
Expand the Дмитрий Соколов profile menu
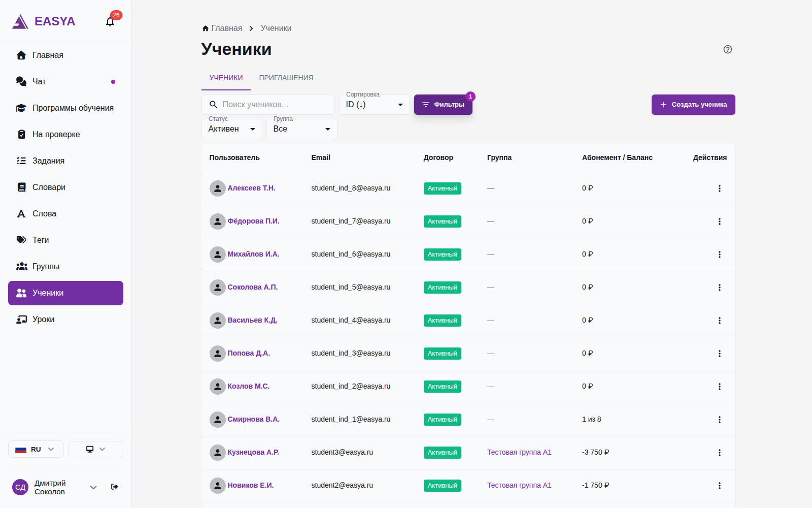tap(93, 487)
